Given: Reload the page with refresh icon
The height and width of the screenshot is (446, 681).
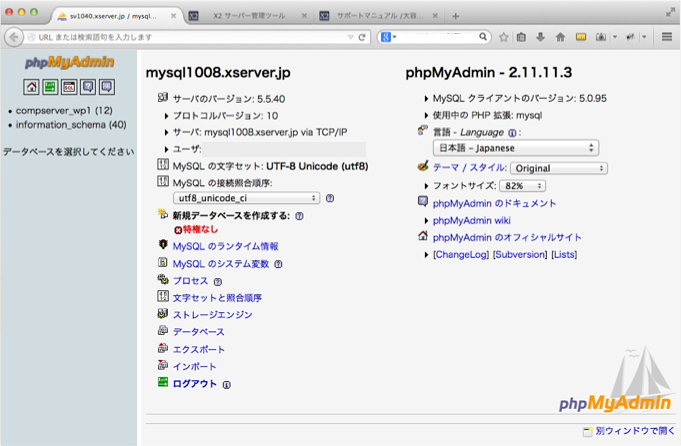Looking at the screenshot, I should 362,37.
